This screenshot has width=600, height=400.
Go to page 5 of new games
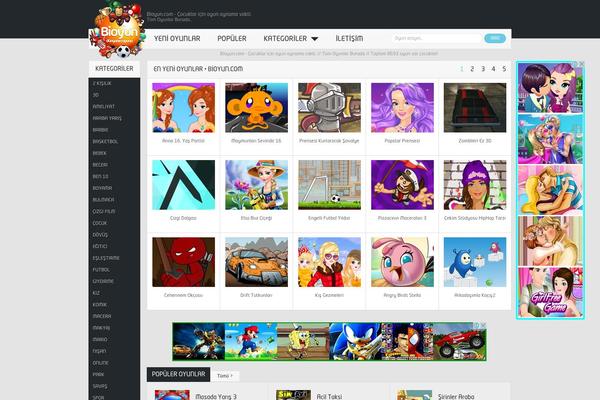coord(504,69)
